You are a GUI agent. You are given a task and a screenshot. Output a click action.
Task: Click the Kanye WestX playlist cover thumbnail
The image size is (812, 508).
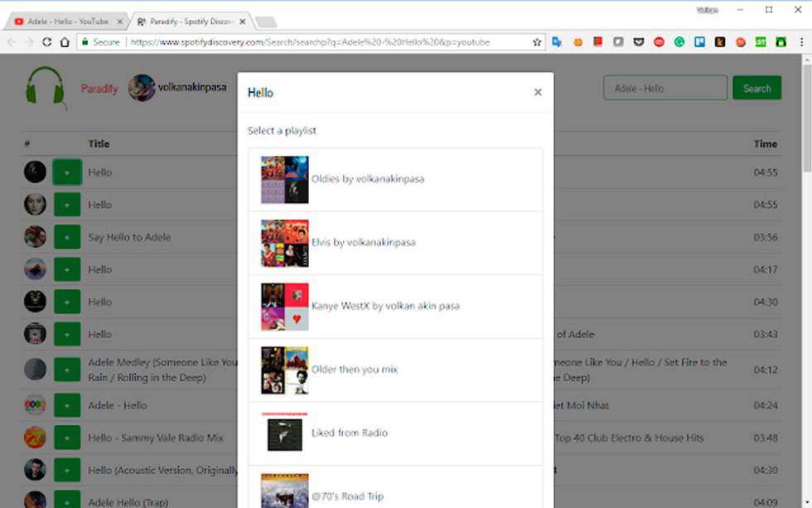(x=284, y=307)
